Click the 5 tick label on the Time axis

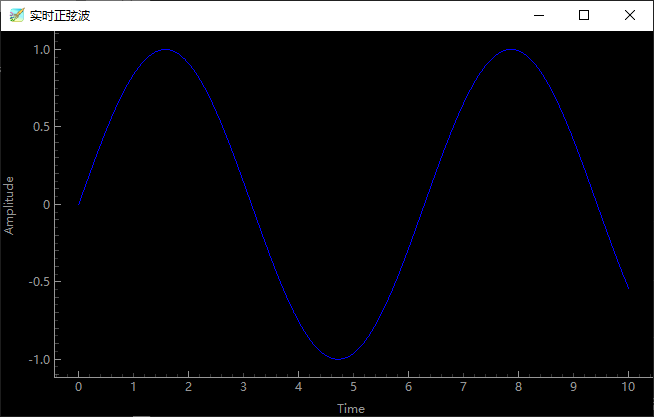click(x=353, y=387)
